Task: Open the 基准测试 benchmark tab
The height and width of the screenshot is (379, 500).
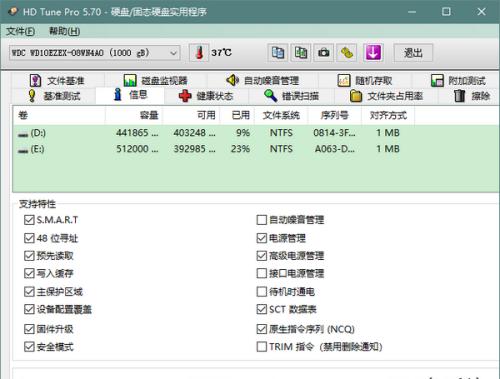Action: pyautogui.click(x=54, y=96)
